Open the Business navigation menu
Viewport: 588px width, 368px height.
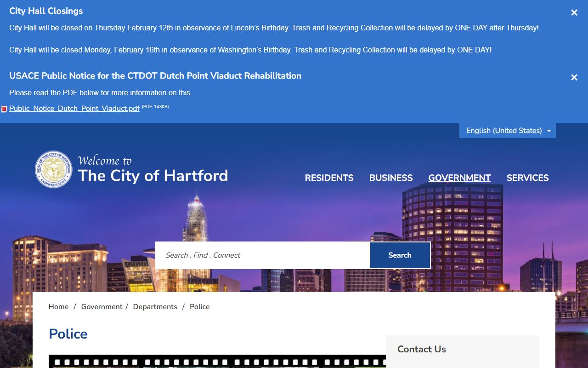391,178
